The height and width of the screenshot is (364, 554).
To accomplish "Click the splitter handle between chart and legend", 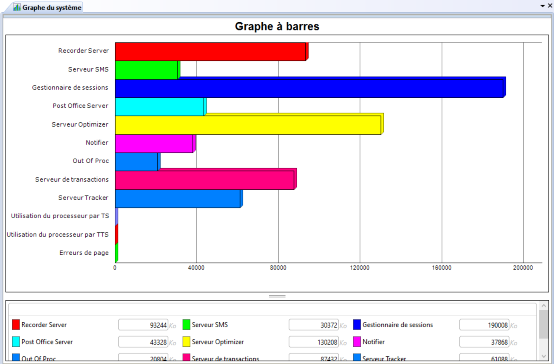I will [277, 296].
